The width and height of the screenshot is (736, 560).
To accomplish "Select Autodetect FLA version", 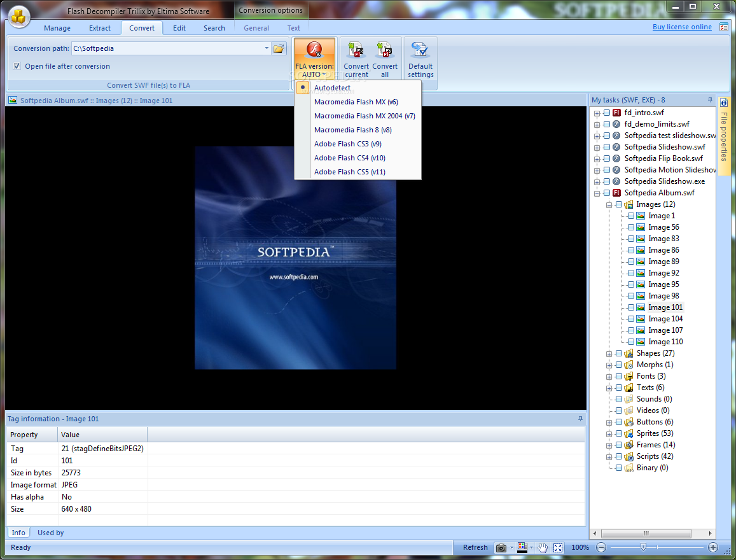I will (x=358, y=88).
